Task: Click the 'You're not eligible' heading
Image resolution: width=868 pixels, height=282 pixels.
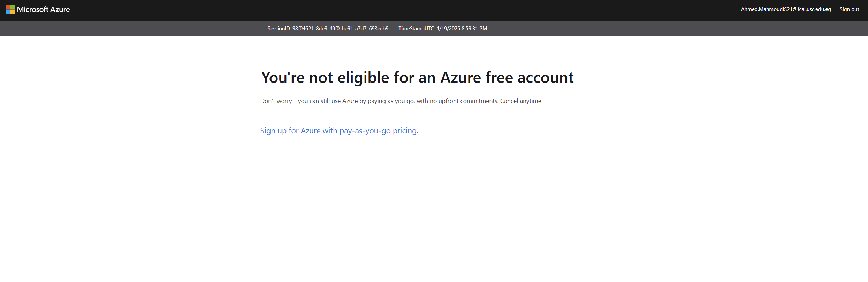Action: pyautogui.click(x=417, y=77)
